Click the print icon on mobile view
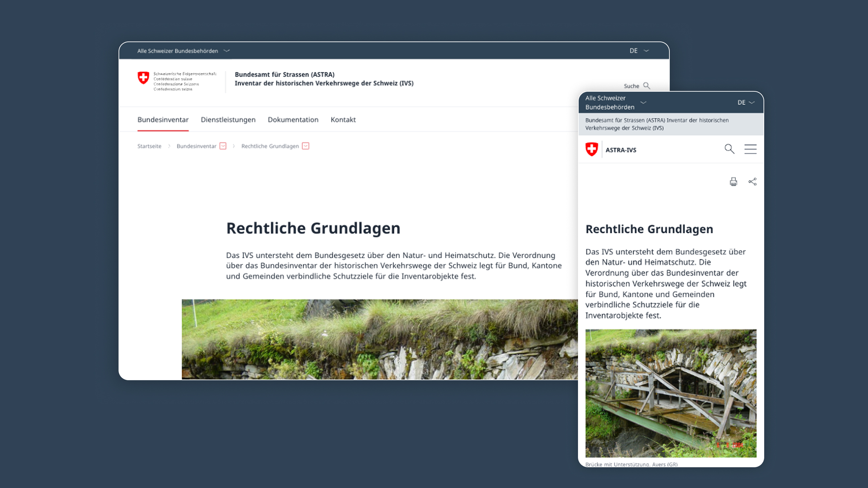Viewport: 868px width, 488px height. click(733, 181)
